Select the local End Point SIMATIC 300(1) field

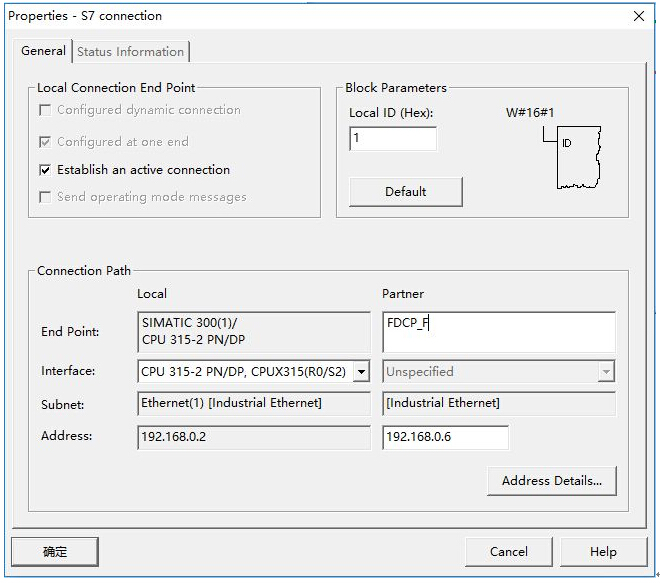pyautogui.click(x=253, y=332)
